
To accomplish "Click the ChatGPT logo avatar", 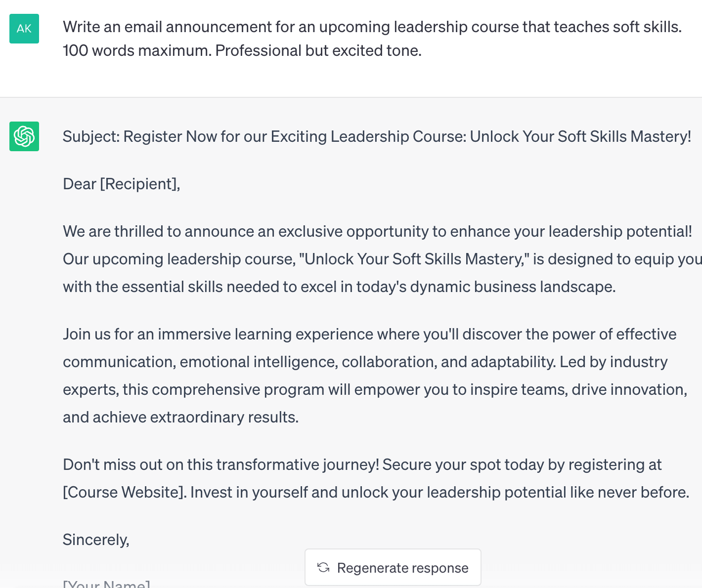I will pos(24,136).
